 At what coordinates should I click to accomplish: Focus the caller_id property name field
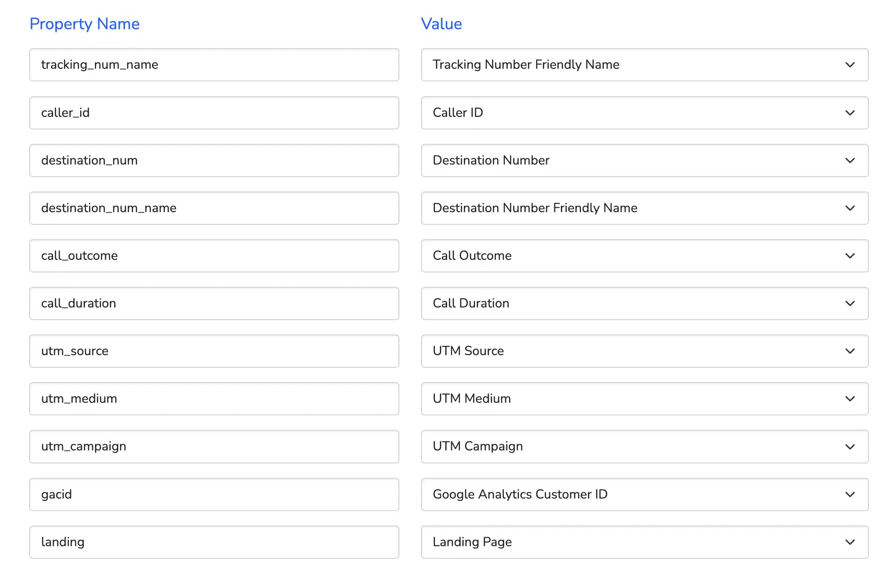click(214, 113)
